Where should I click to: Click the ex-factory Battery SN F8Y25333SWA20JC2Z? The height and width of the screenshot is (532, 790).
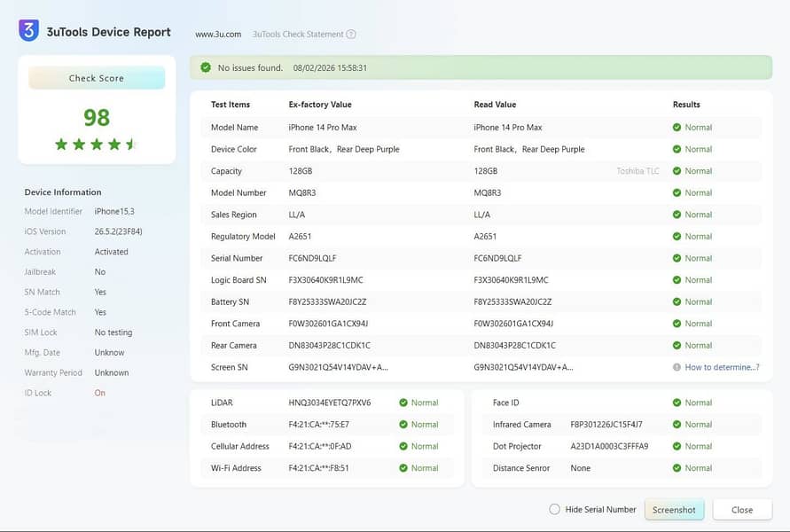point(327,301)
